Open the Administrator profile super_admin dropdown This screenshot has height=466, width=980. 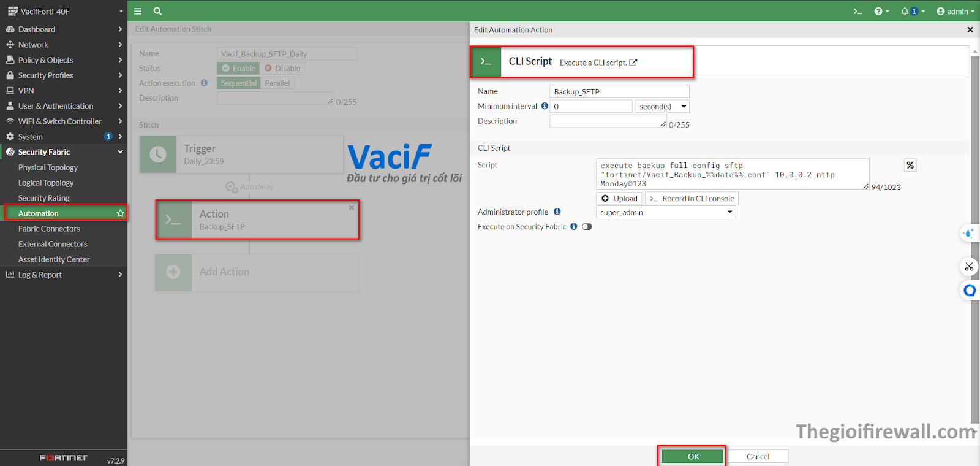pos(665,212)
